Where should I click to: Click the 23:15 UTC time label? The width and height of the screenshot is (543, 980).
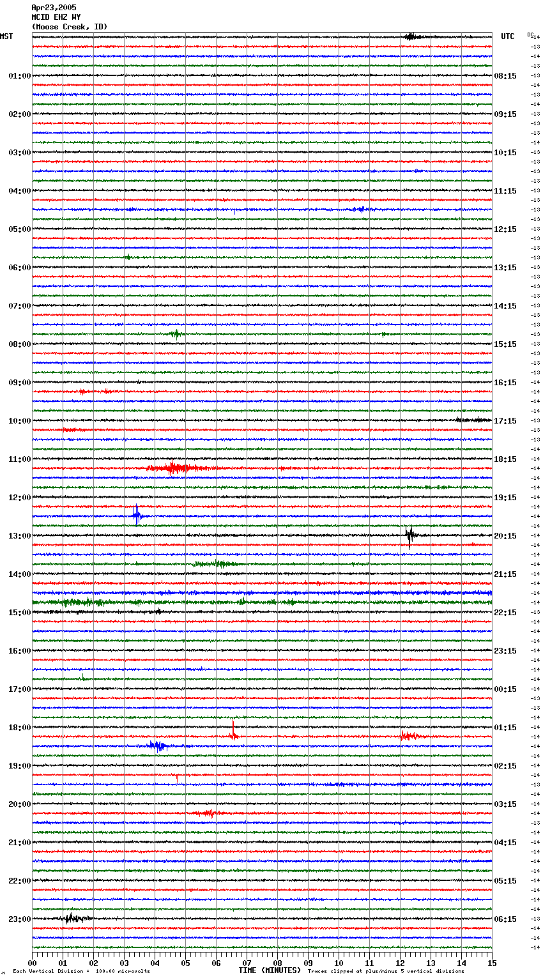pos(505,651)
